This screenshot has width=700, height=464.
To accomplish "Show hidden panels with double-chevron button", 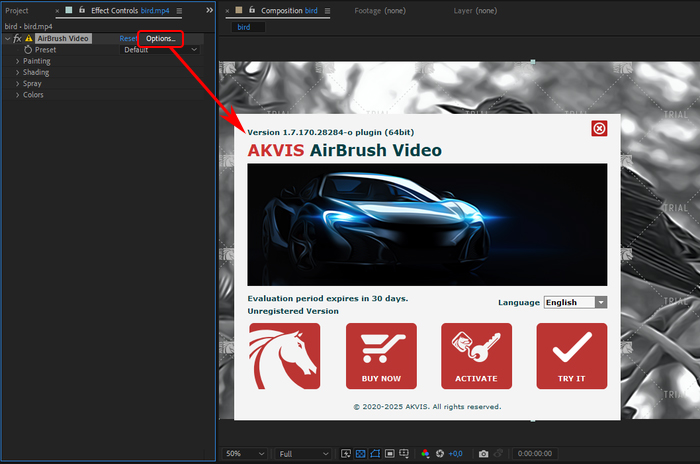I will pos(209,10).
